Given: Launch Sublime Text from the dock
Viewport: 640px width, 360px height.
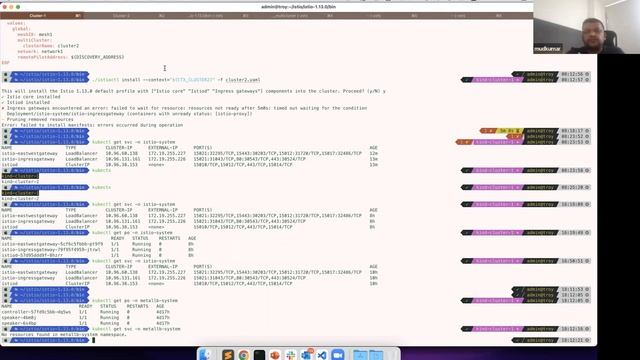Looking at the screenshot, I should click(228, 355).
